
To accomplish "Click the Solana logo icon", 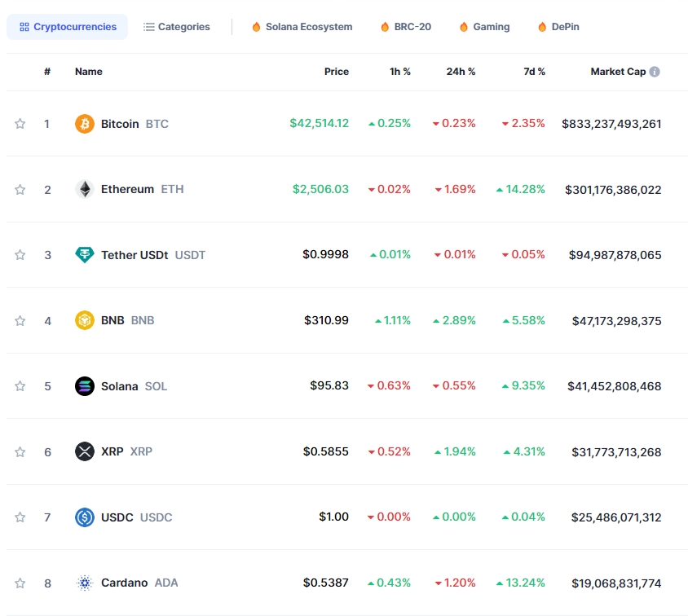I will coord(85,386).
